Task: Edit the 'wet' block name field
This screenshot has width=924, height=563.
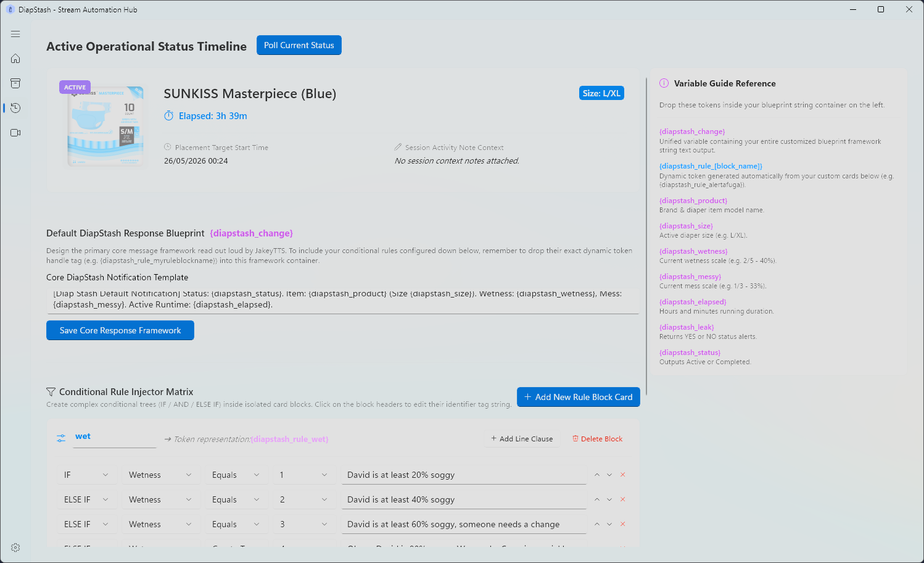Action: (114, 437)
